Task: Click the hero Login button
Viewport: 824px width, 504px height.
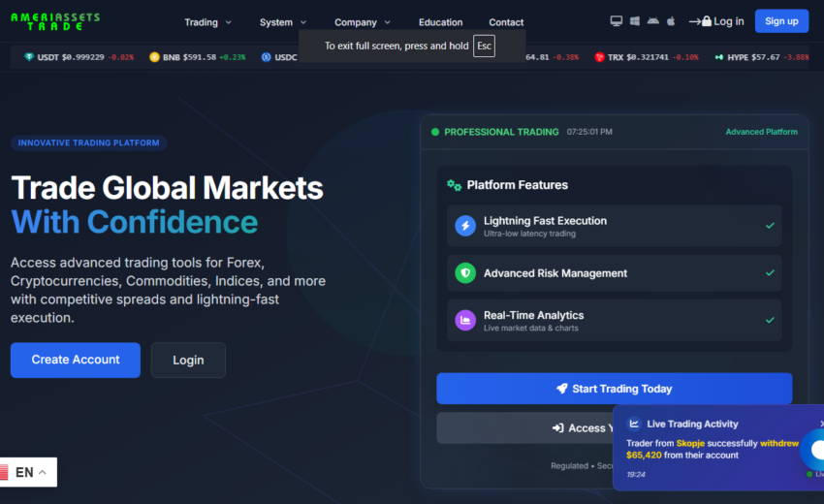Action: tap(188, 360)
